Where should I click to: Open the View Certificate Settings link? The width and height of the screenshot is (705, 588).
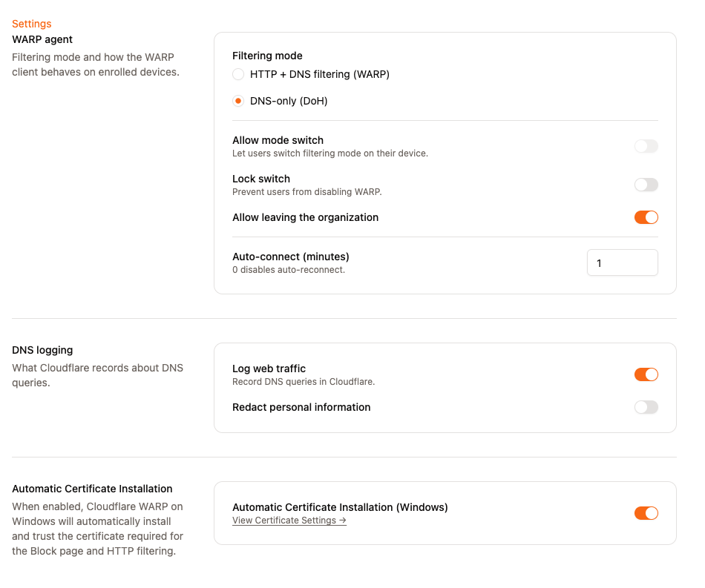pos(289,521)
